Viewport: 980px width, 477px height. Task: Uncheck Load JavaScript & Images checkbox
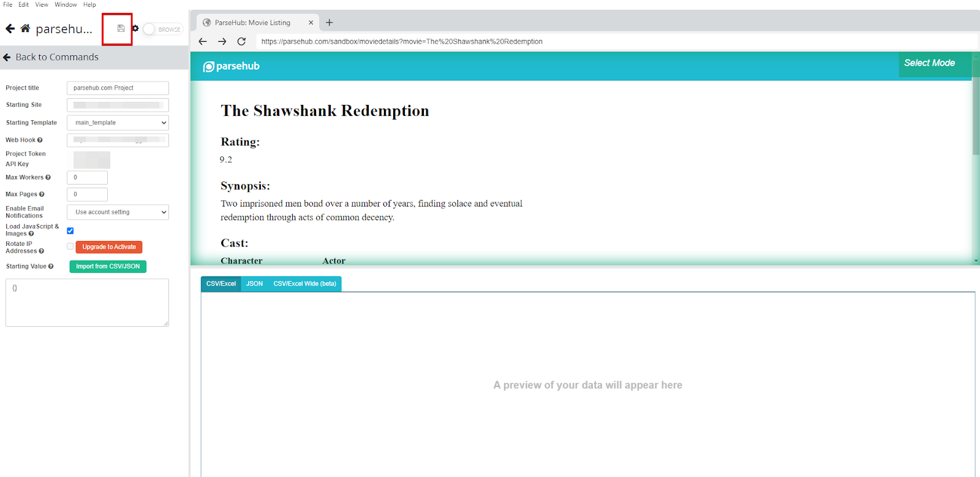click(70, 231)
